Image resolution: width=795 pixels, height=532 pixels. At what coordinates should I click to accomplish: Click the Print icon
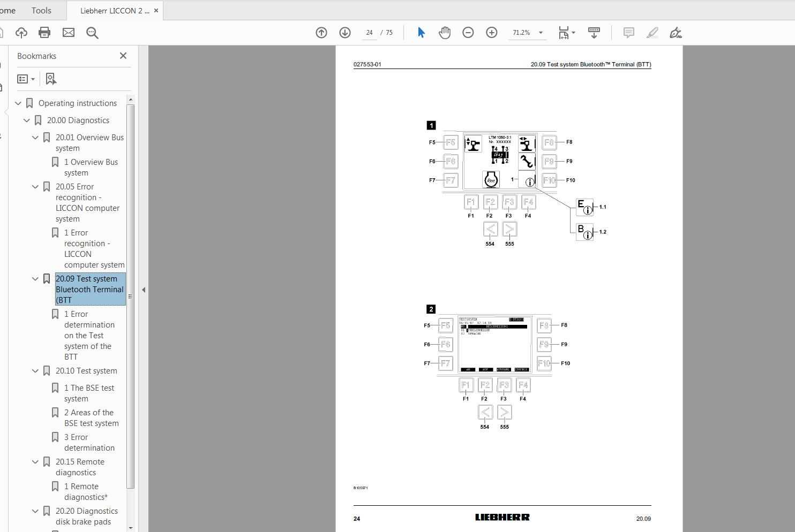pos(44,33)
